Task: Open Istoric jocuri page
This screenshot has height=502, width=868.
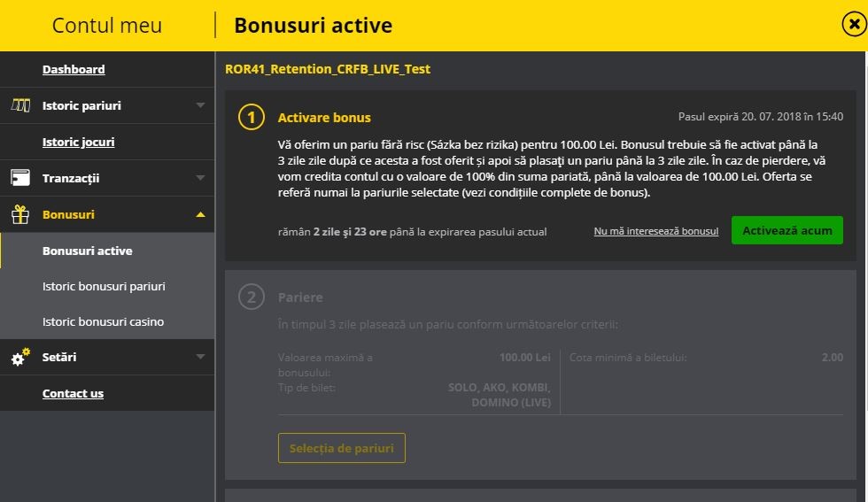Action: point(78,142)
